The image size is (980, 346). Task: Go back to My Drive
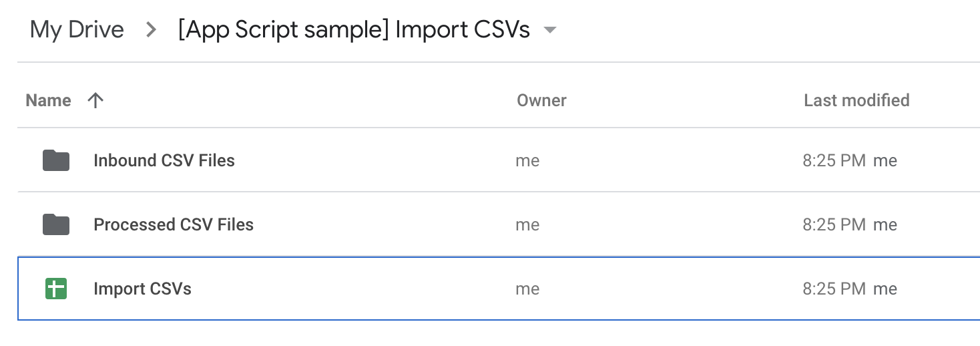coord(77,30)
